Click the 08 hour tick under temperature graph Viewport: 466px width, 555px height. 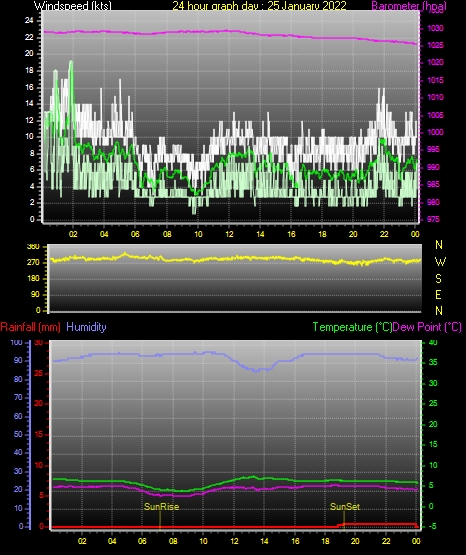click(173, 541)
